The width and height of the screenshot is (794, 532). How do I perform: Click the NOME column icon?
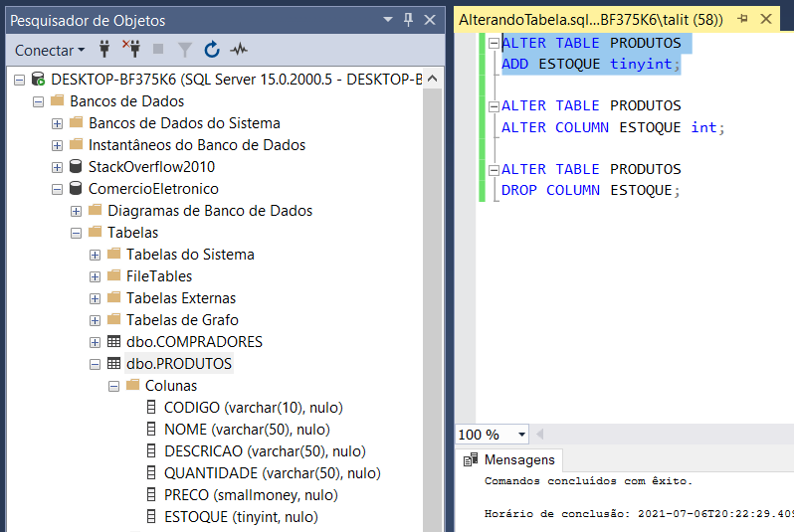coord(151,429)
